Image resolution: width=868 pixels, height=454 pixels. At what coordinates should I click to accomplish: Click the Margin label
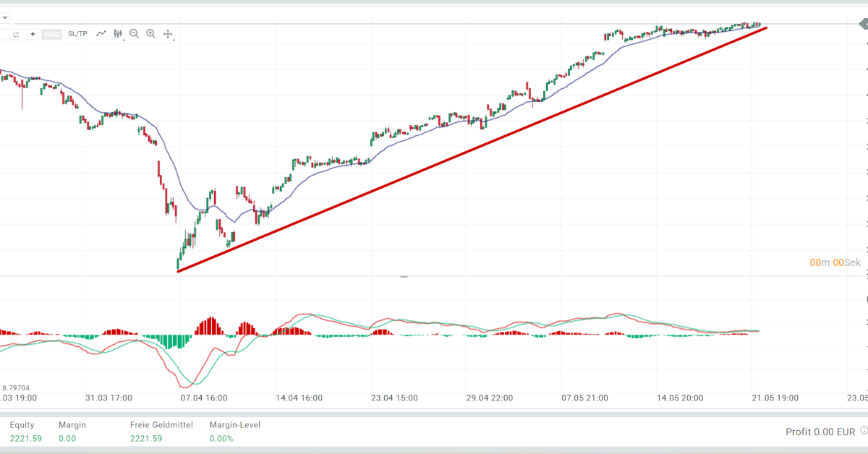pyautogui.click(x=72, y=425)
